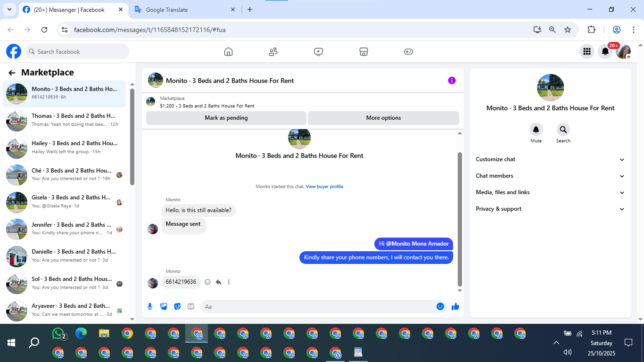Send a thumbs-up like
This screenshot has height=362, width=644.
pyautogui.click(x=455, y=306)
